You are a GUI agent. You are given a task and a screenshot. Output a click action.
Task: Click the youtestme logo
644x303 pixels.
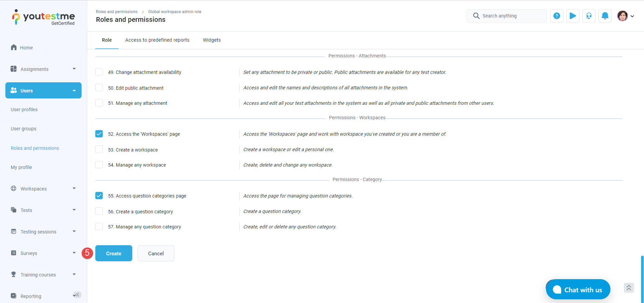click(44, 17)
